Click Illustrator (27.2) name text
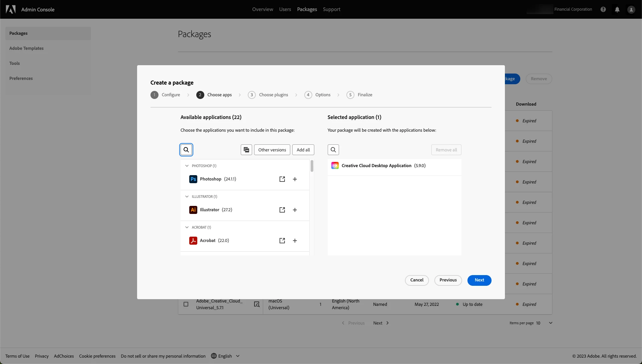 coord(216,210)
